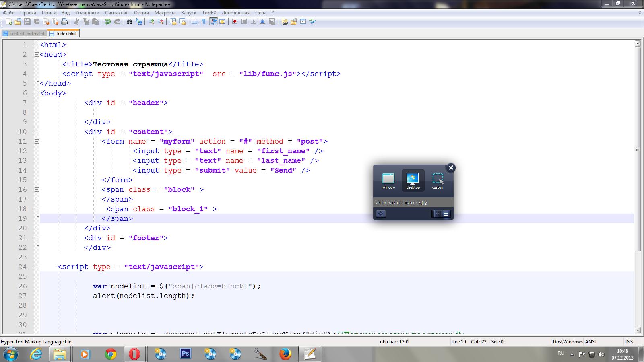Print the document using the printer icon

point(64,21)
